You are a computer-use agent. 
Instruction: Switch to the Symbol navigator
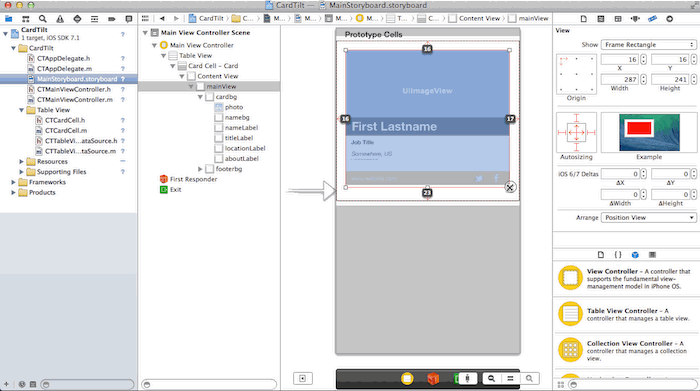point(25,19)
